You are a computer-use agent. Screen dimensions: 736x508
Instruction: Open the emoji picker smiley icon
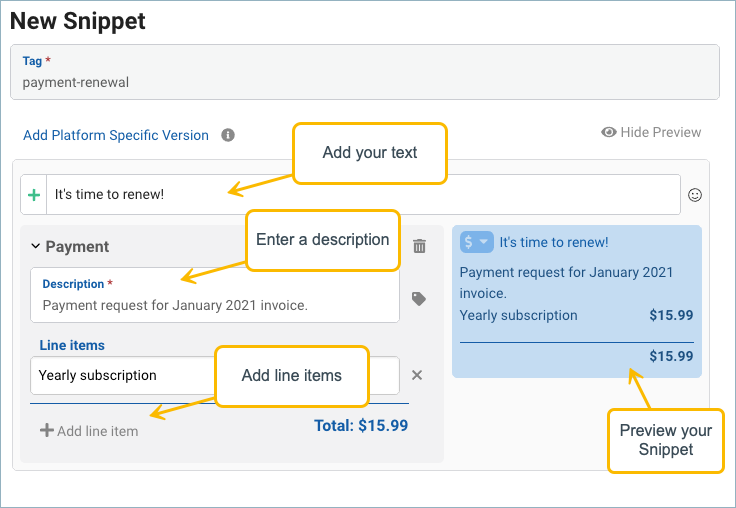coord(695,195)
